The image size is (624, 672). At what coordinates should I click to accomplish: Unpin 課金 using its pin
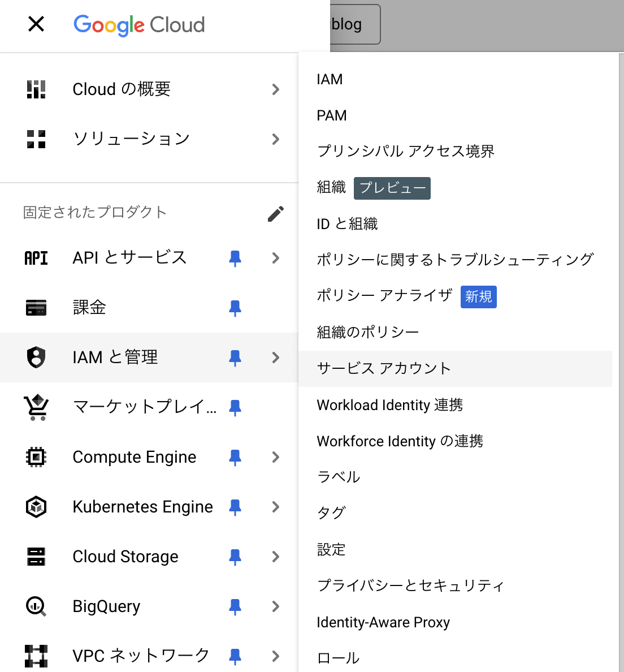tap(235, 308)
